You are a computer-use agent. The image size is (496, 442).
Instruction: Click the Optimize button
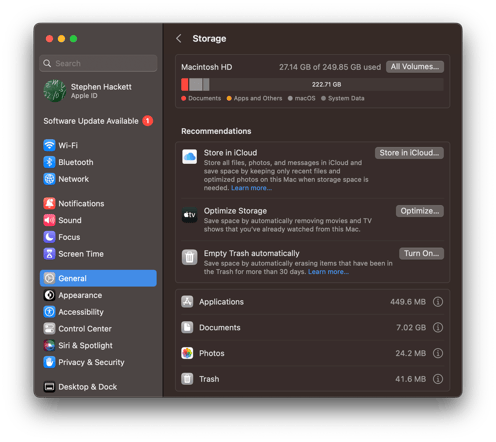(x=420, y=211)
